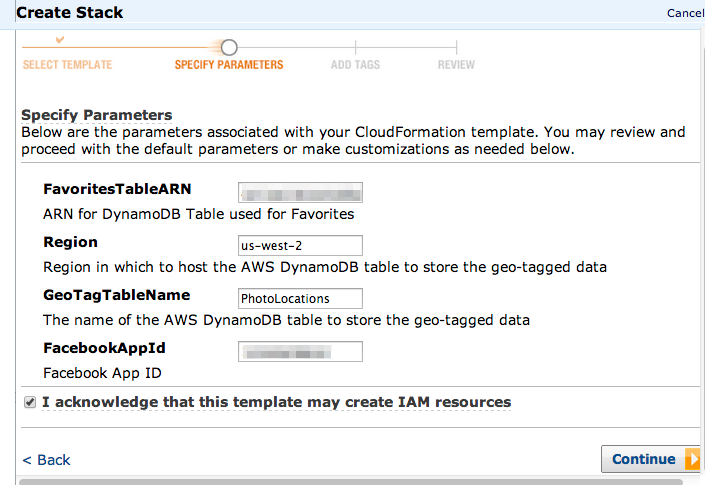
Task: Click the 'I acknowledge that this template' label
Action: pos(277,402)
